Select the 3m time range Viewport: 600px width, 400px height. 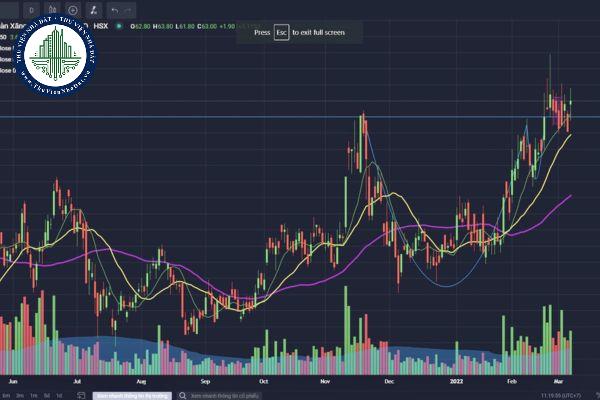point(20,395)
